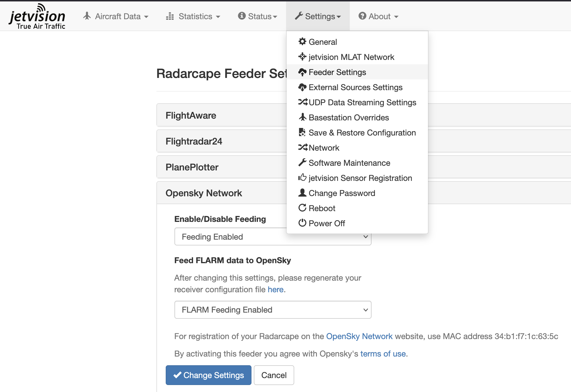571x392 pixels.
Task: Open the FLARM Feeding Enabled dropdown
Action: pos(273,310)
